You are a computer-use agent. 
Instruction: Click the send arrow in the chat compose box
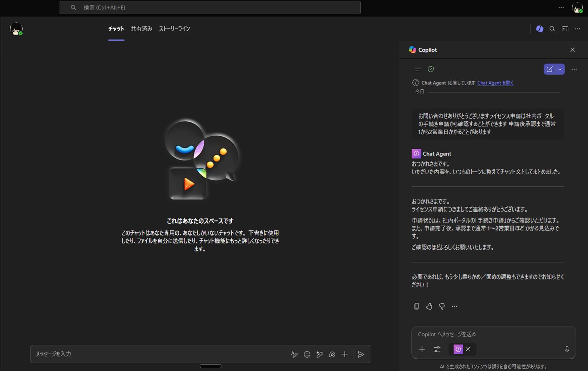coord(361,354)
